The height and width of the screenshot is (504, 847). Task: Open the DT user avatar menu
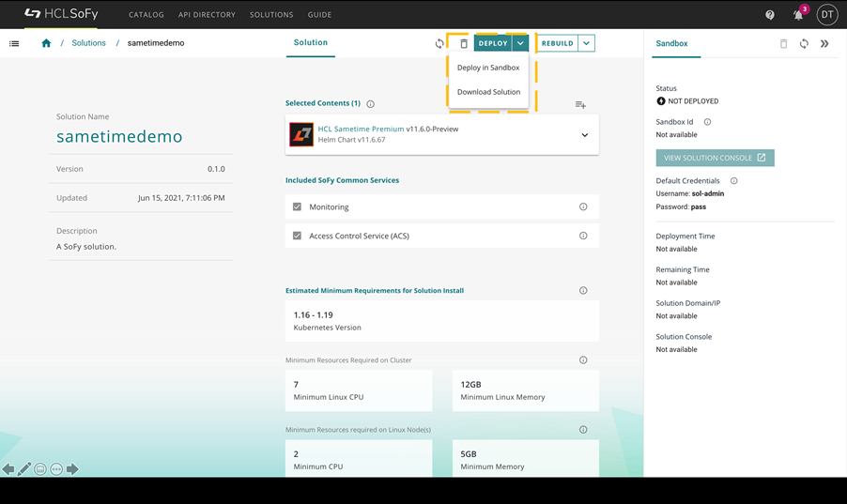click(x=827, y=15)
